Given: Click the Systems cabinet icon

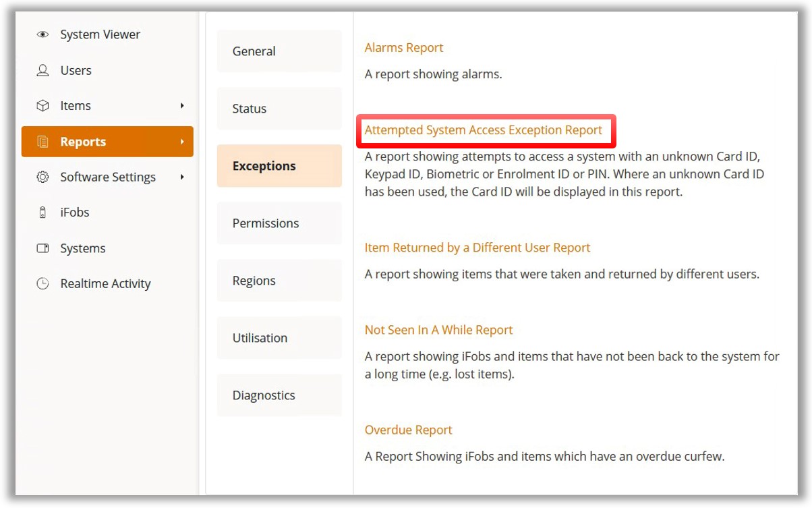Looking at the screenshot, I should pos(42,248).
